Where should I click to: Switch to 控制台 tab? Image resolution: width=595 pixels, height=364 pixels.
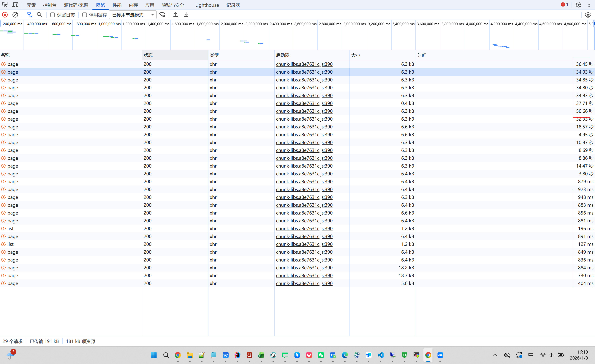point(50,5)
